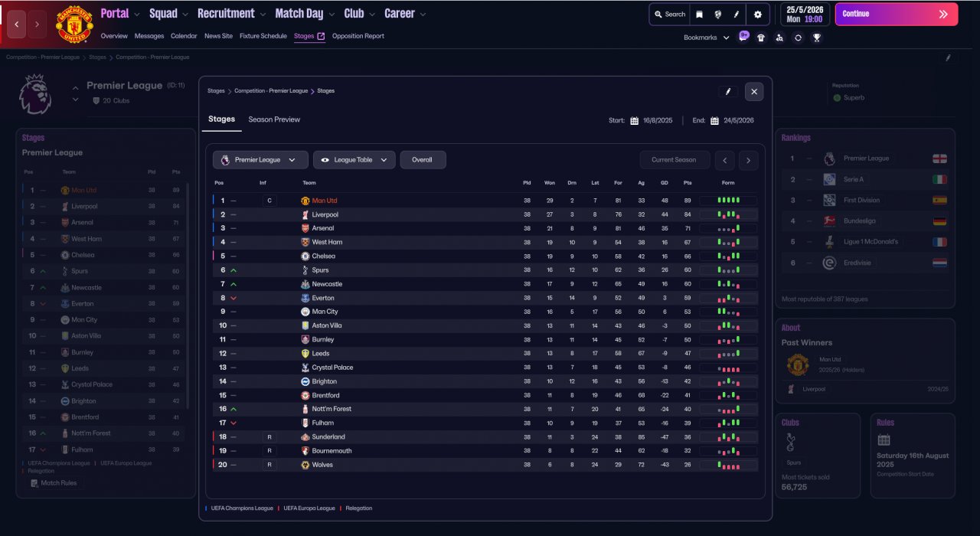Image resolution: width=980 pixels, height=536 pixels.
Task: Go back with the left navigation arrow
Action: pyautogui.click(x=16, y=24)
